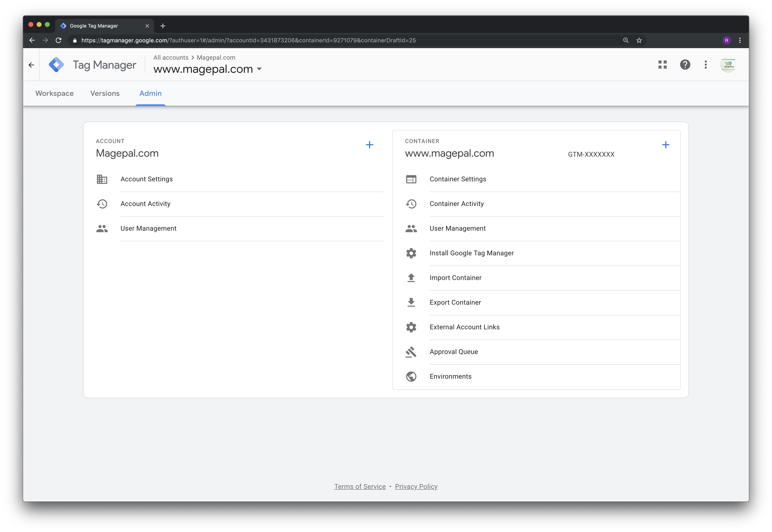Click the Container Activity history icon
Screen dimensions: 772x532
(x=411, y=204)
